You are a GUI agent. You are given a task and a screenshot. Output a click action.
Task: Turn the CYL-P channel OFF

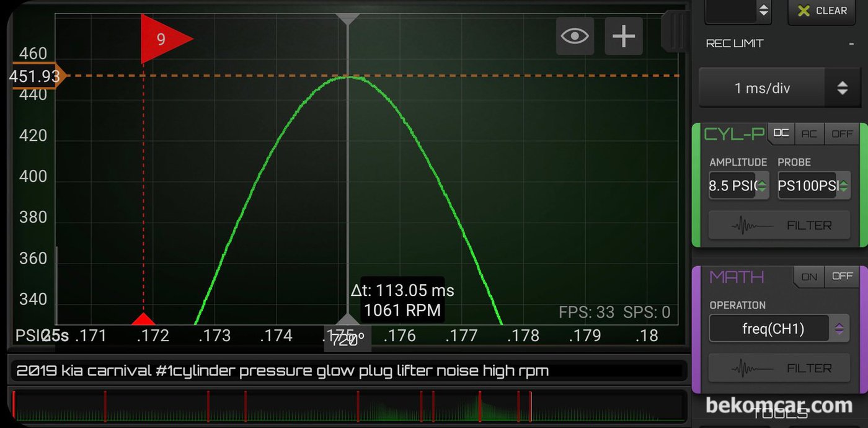click(x=842, y=133)
